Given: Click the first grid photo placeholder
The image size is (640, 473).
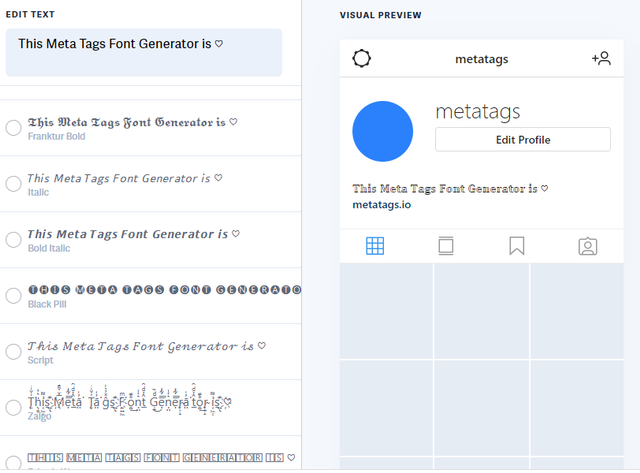Looking at the screenshot, I should (386, 311).
